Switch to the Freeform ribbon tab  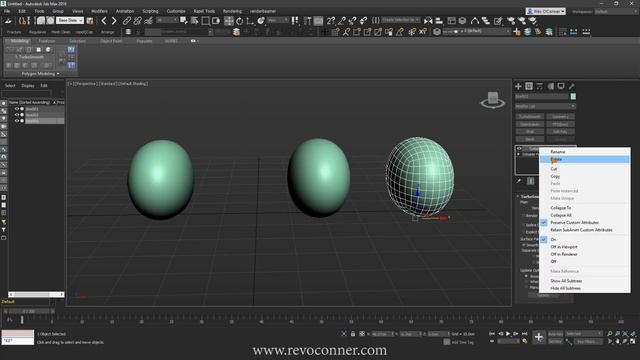point(47,41)
